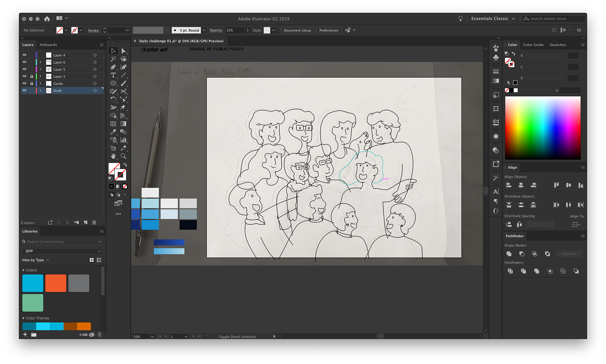Select the Pen tool
The width and height of the screenshot is (606, 364).
(x=113, y=67)
